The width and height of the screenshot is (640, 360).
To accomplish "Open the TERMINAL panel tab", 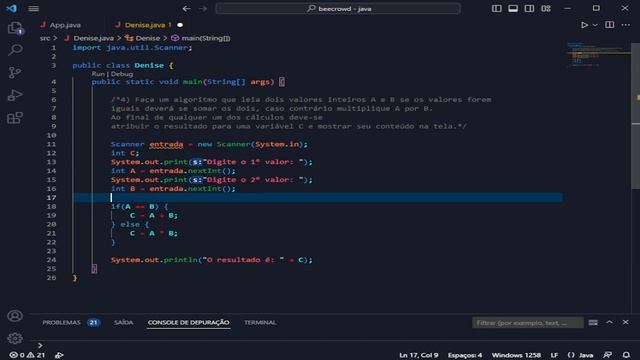I will [260, 322].
